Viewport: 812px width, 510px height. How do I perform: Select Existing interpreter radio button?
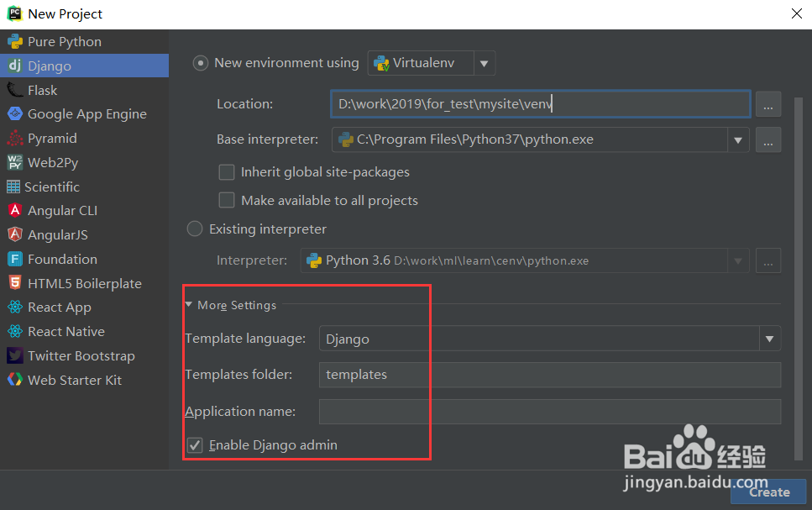pyautogui.click(x=194, y=229)
